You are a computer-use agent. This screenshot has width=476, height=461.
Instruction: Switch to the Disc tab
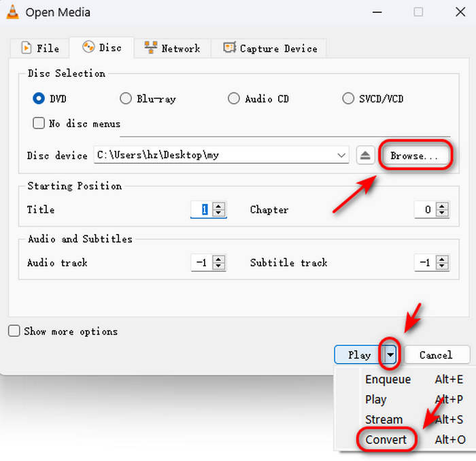[102, 48]
